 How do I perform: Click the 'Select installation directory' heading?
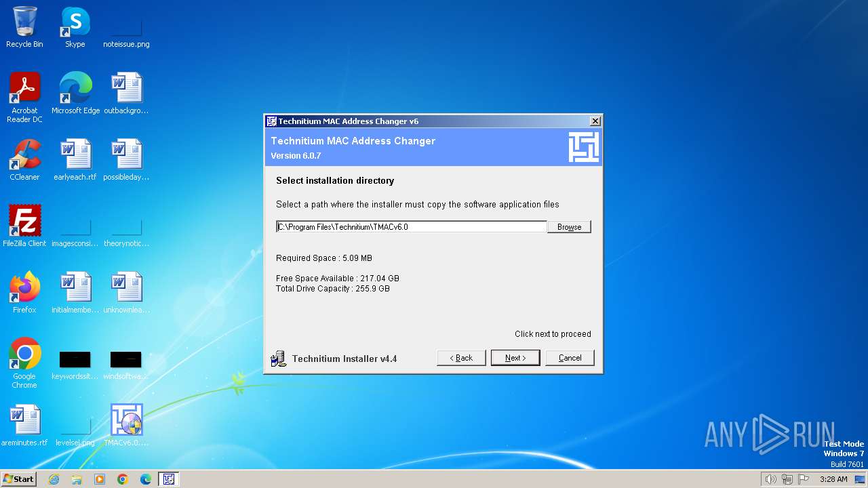335,181
